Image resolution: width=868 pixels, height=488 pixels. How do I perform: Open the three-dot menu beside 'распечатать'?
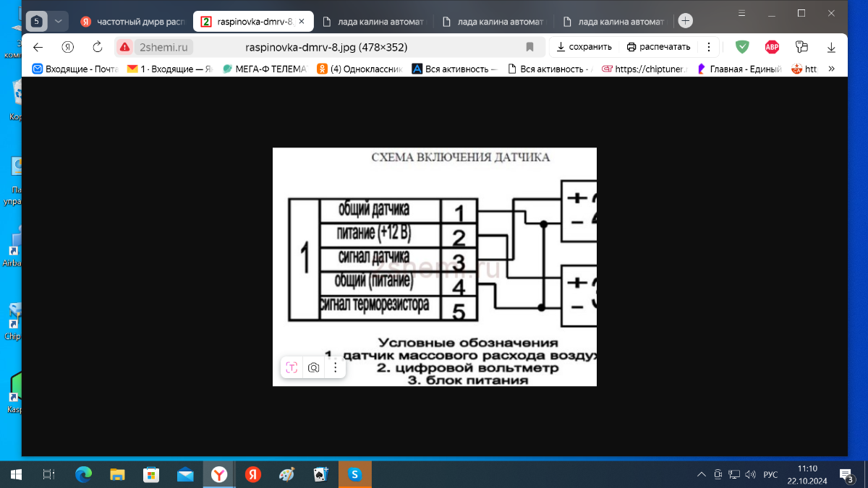[x=708, y=47]
